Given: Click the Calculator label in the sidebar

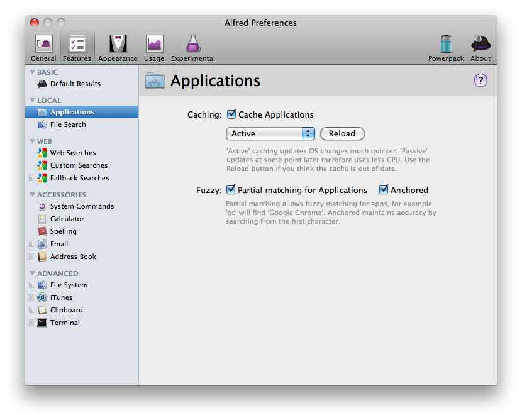Looking at the screenshot, I should point(67,219).
